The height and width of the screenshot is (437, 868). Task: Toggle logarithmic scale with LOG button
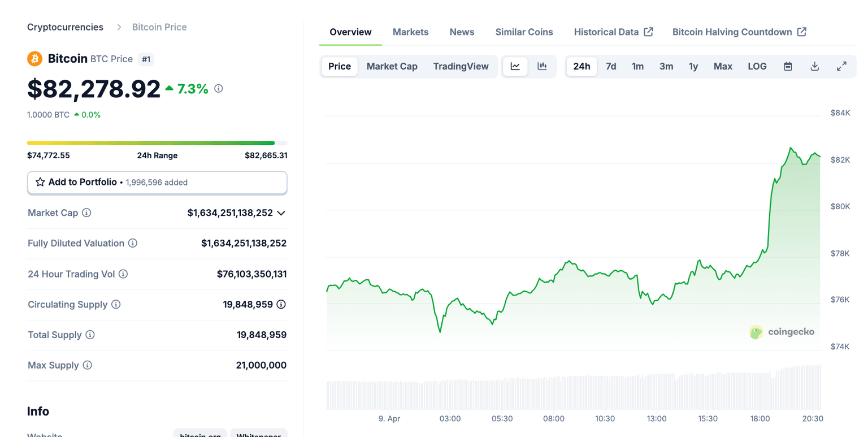(757, 66)
